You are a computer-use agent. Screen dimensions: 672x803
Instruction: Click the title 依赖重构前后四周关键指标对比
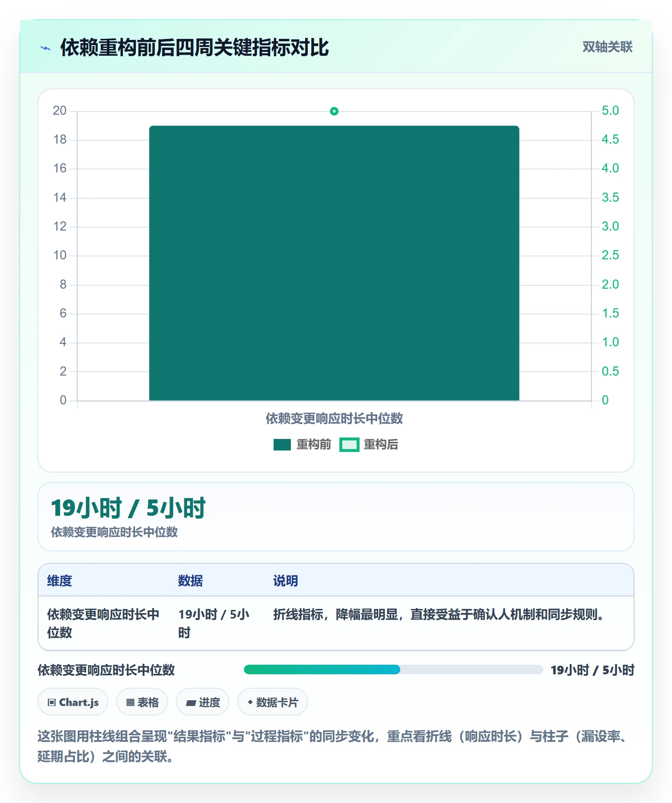click(194, 48)
